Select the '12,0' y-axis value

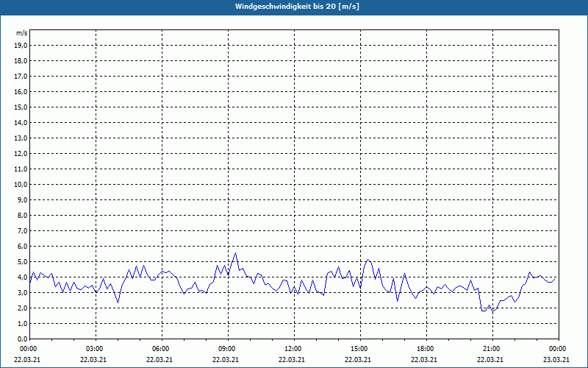[x=21, y=153]
